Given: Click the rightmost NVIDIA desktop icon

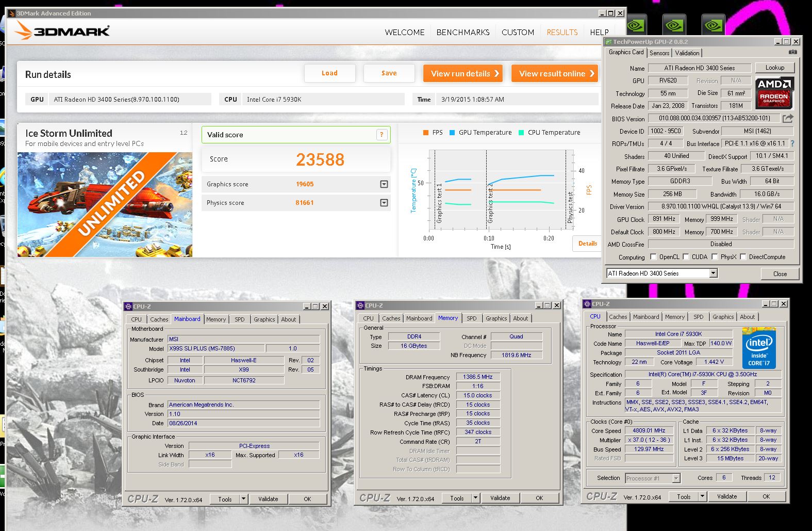Looking at the screenshot, I should (x=714, y=25).
